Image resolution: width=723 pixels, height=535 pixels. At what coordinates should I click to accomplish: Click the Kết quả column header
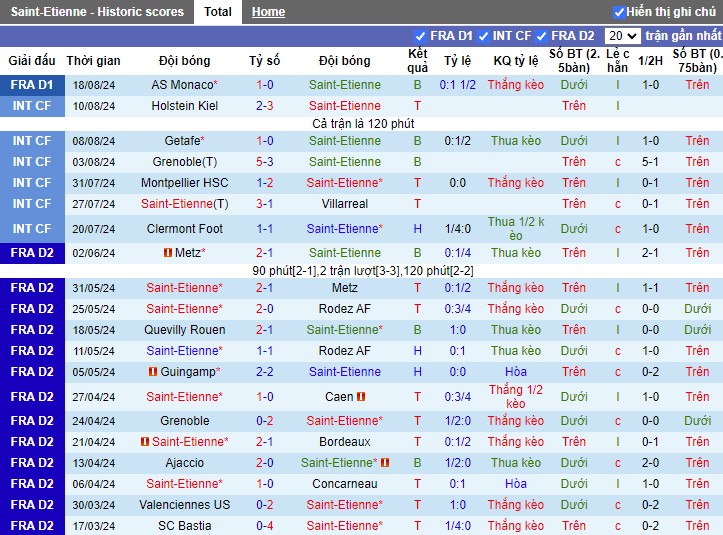tap(417, 60)
